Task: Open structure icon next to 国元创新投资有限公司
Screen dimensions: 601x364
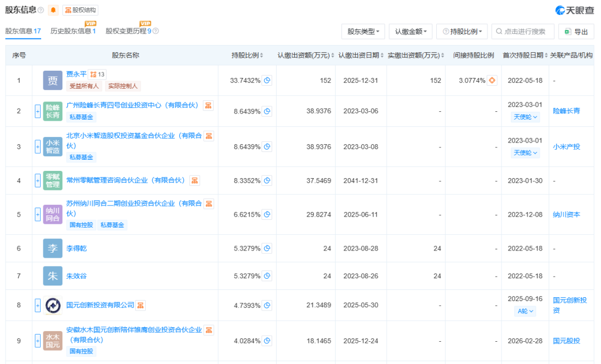Action: 141,306
